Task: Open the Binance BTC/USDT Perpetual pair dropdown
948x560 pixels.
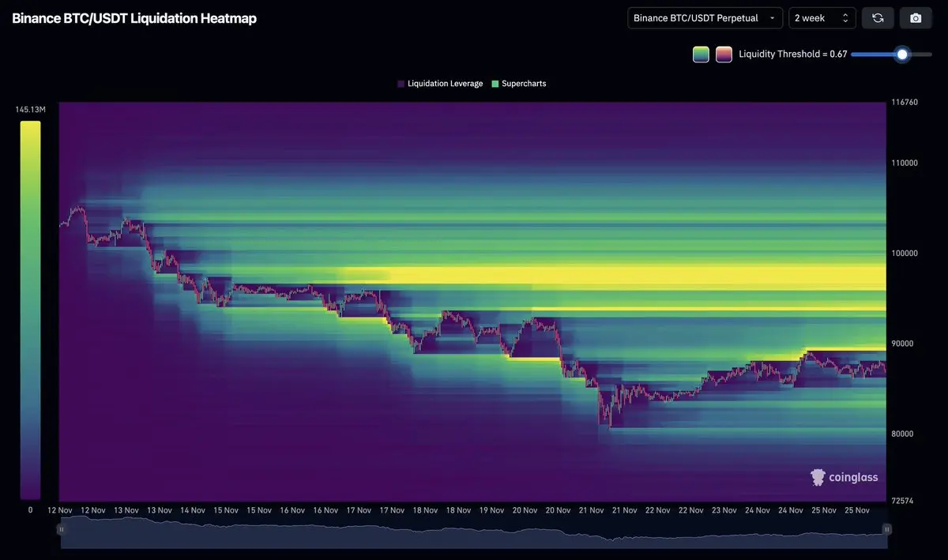Action: [705, 17]
